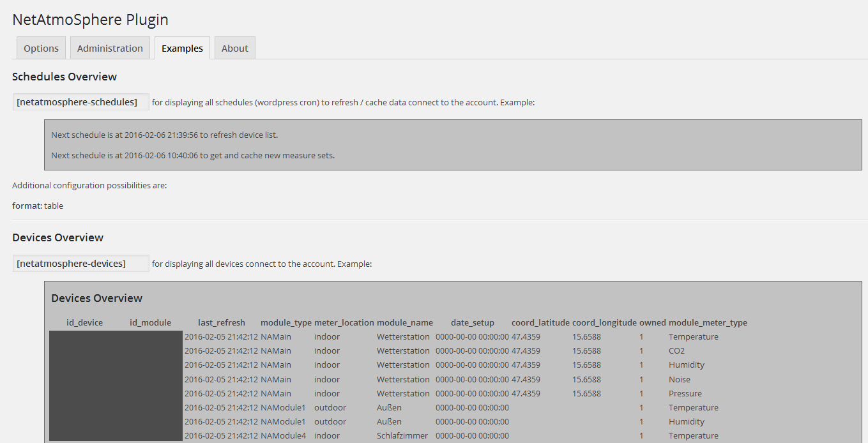Click the owned column header
868x443 pixels.
653,322
